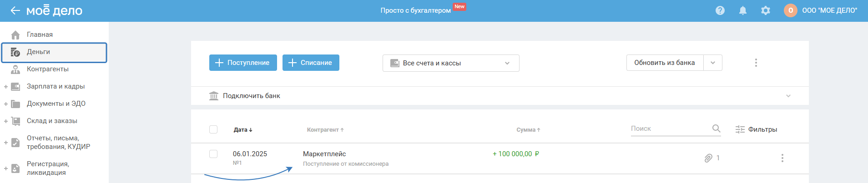Click the paperclip attachment icon

(708, 158)
